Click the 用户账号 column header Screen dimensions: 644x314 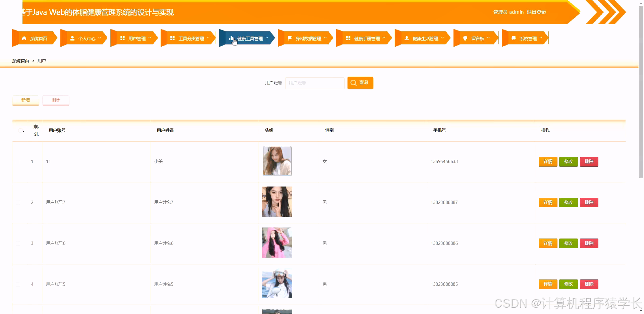tap(57, 130)
